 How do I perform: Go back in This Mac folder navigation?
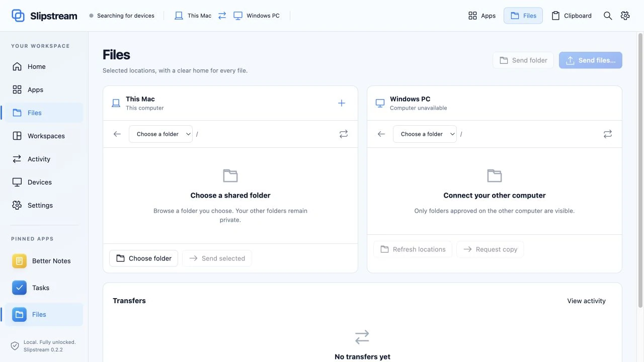coord(117,134)
